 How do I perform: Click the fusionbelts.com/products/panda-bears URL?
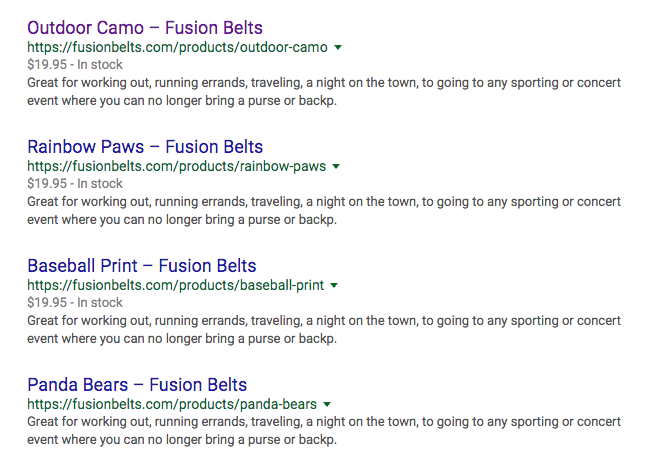(172, 404)
